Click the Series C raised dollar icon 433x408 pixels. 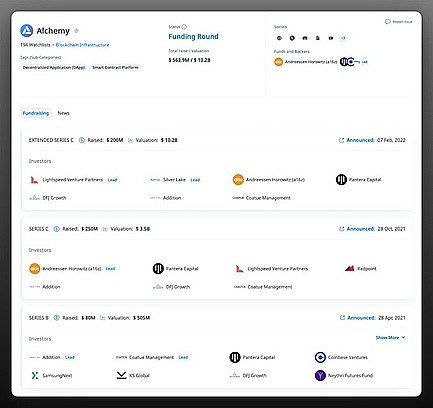tap(57, 229)
